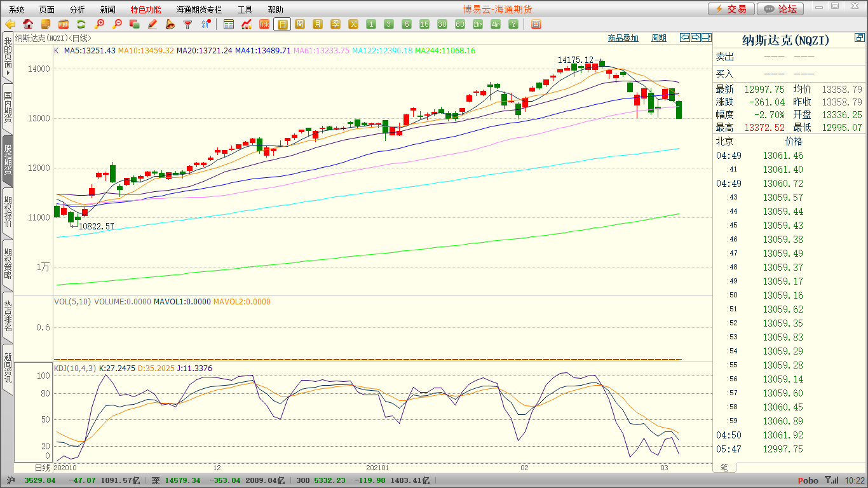Show previous instrument with left arrow
Image resolution: width=868 pixels, height=488 pixels.
(x=685, y=37)
